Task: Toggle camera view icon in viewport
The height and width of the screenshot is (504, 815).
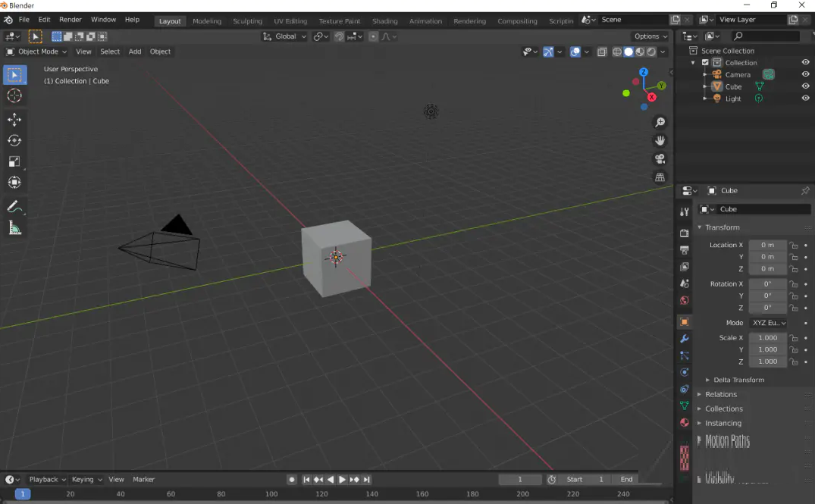Action: point(660,159)
